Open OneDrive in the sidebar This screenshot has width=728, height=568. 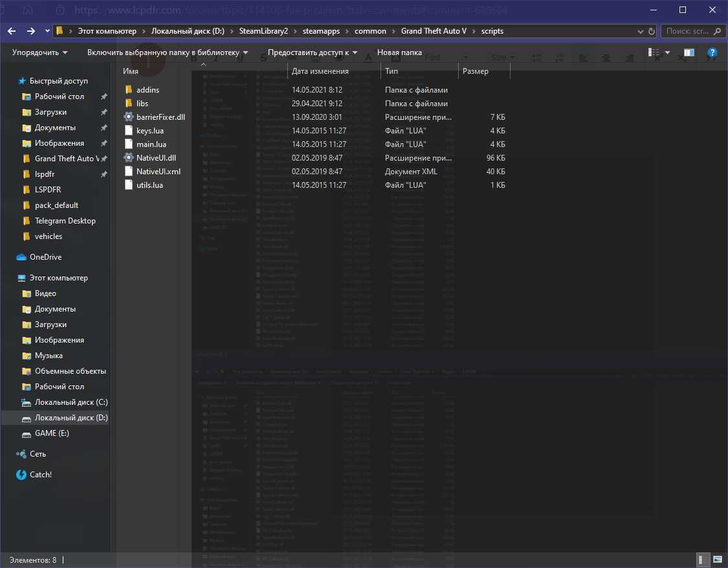point(45,257)
